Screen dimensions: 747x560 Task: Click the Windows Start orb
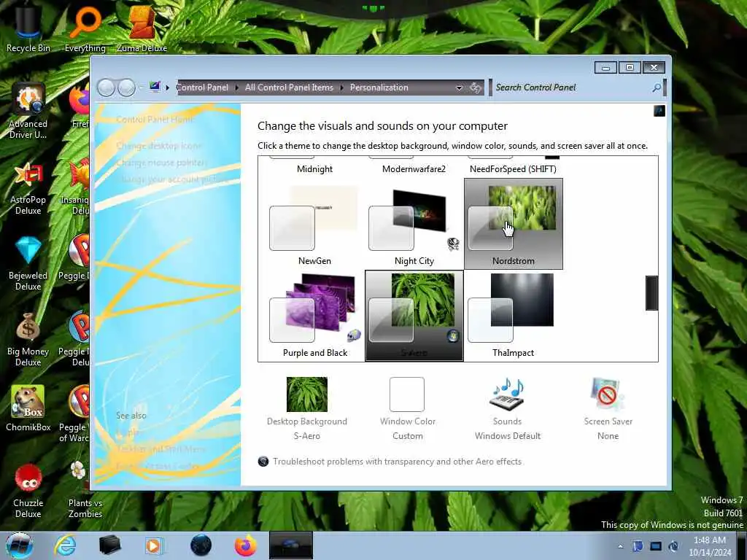coord(20,545)
